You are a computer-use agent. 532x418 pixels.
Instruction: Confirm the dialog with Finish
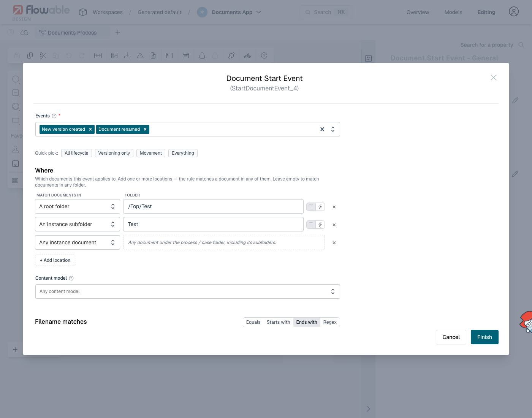(x=484, y=337)
